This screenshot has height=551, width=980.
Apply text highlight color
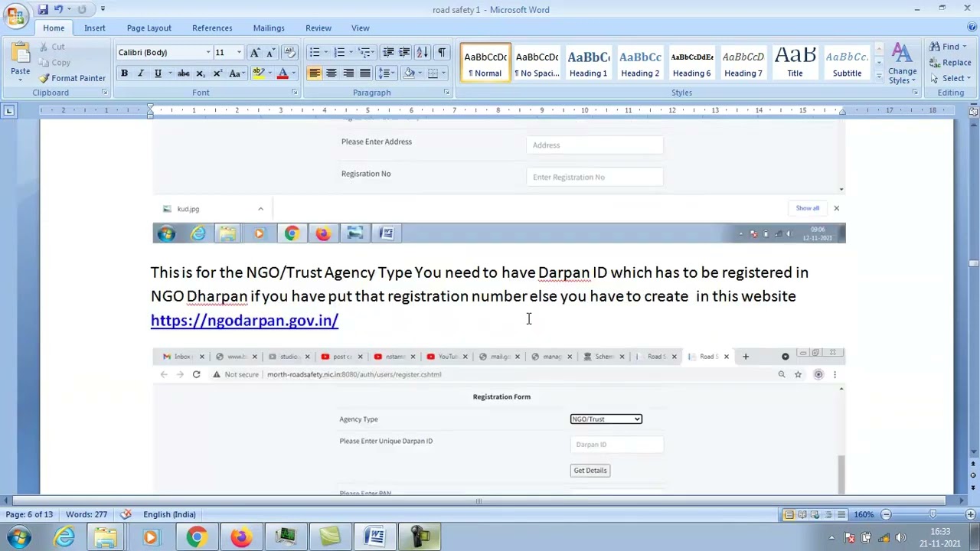click(x=258, y=73)
